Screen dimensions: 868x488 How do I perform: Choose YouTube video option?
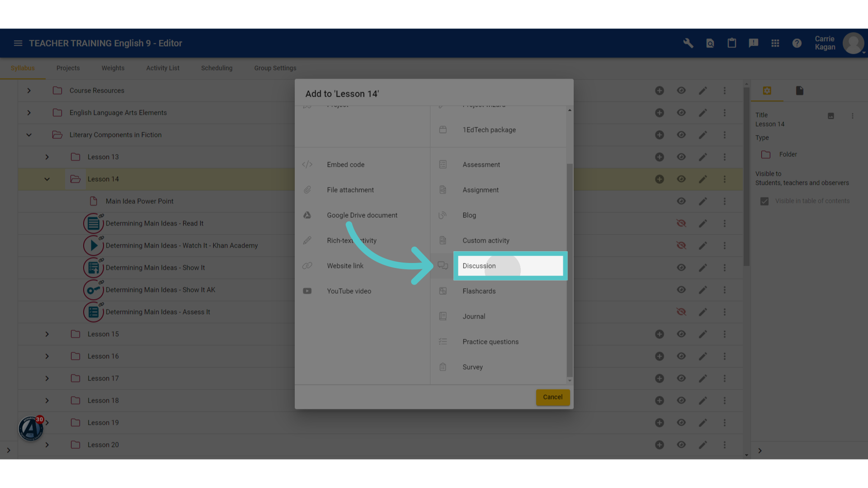click(x=362, y=291)
